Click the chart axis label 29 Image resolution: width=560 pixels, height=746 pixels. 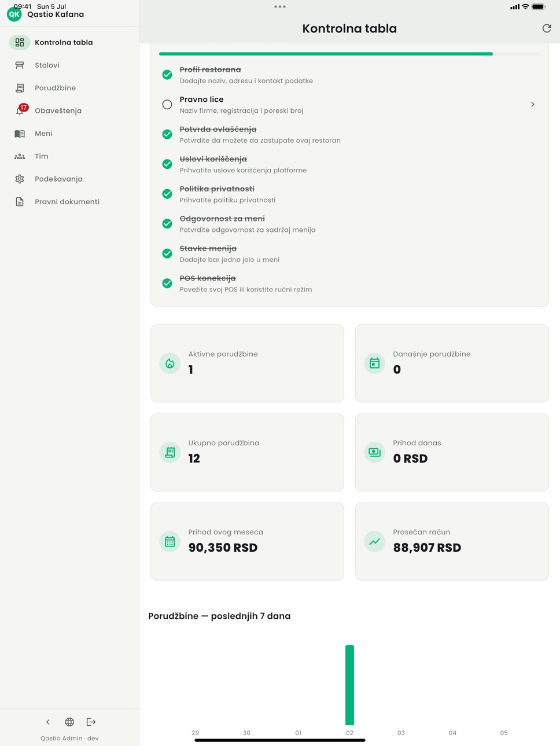click(195, 733)
